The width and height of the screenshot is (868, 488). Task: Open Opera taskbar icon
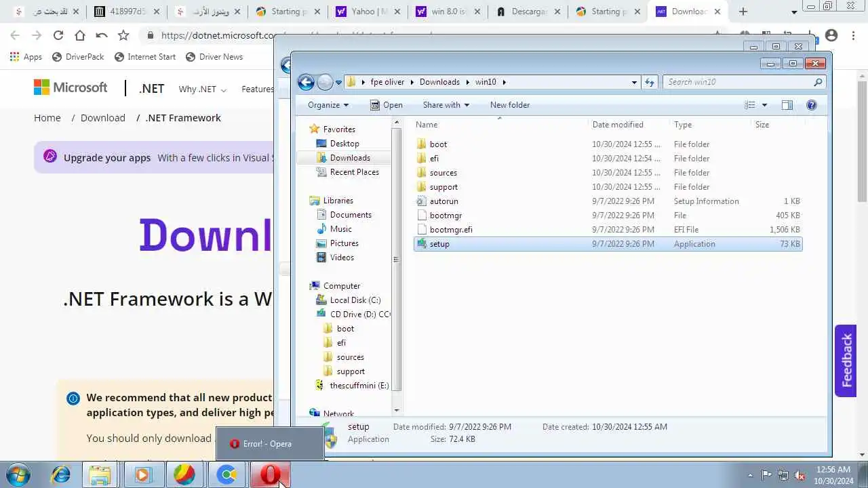tap(270, 474)
